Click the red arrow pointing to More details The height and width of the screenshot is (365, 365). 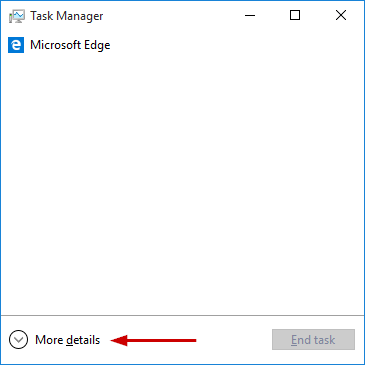[x=153, y=340]
